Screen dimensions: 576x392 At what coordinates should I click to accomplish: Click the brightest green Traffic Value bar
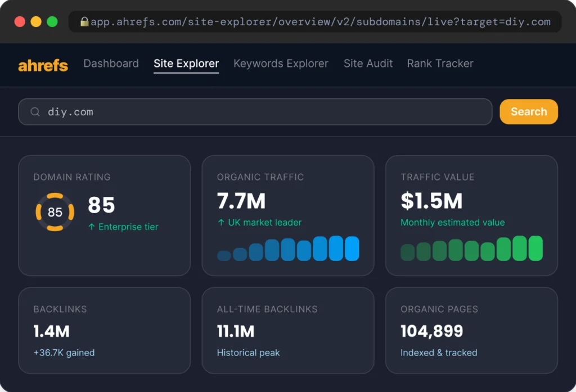pyautogui.click(x=535, y=249)
